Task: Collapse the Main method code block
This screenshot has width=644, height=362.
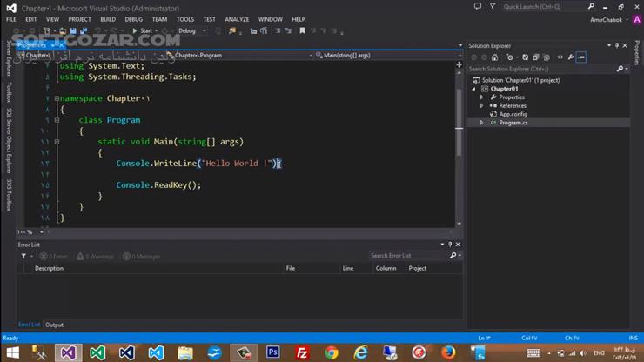Action: pos(57,142)
